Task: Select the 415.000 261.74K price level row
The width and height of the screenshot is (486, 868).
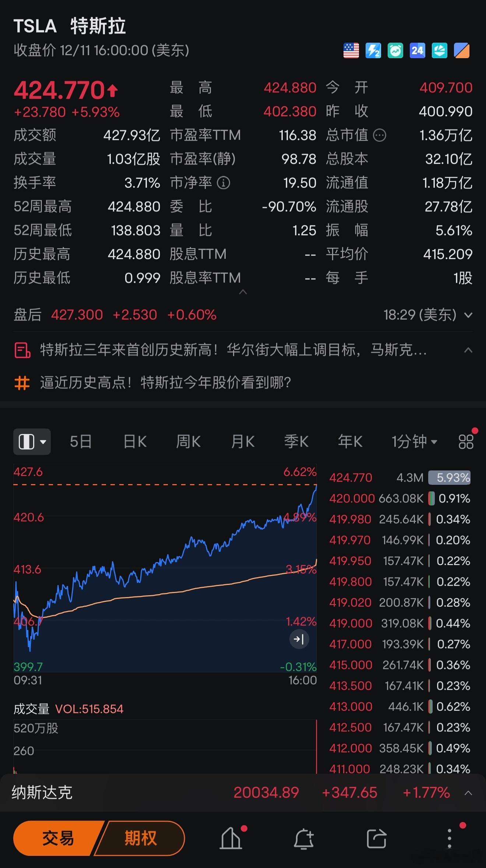Action: click(400, 665)
